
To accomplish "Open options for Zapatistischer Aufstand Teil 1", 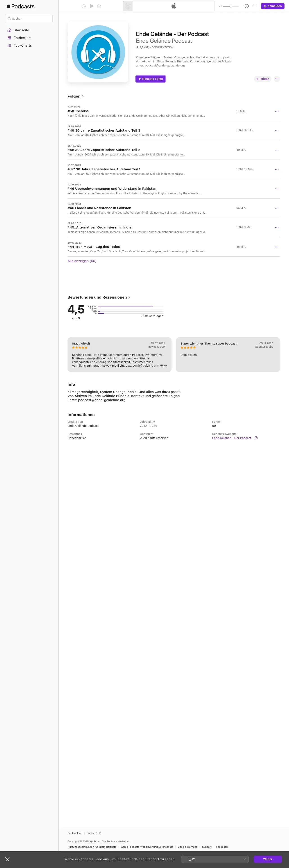I will pos(277,169).
